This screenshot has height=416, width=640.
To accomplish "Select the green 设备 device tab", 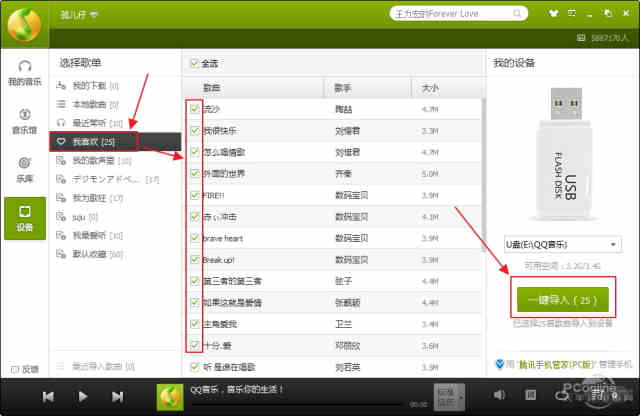I will 25,218.
